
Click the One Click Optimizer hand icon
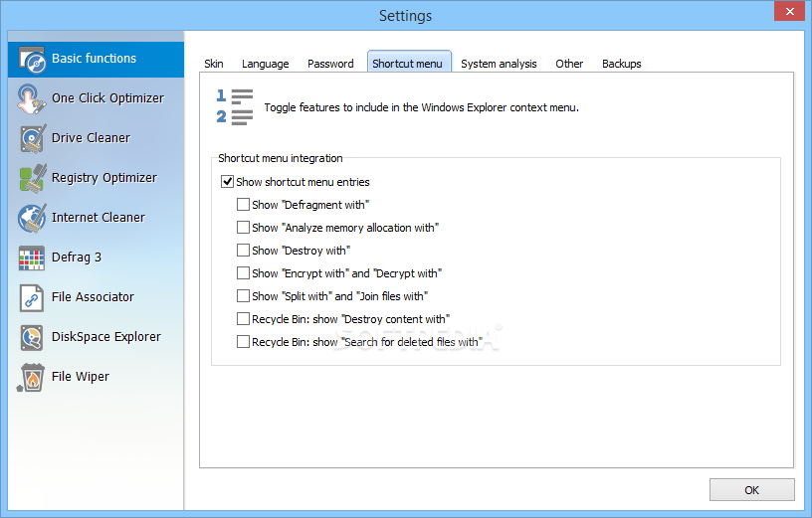31,98
